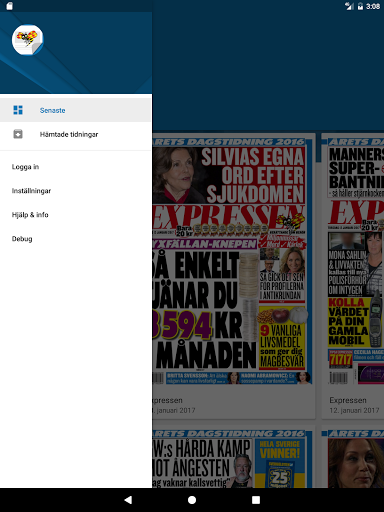This screenshot has height=512, width=384.
Task: Open Inställningar settings entry
Action: 76,191
